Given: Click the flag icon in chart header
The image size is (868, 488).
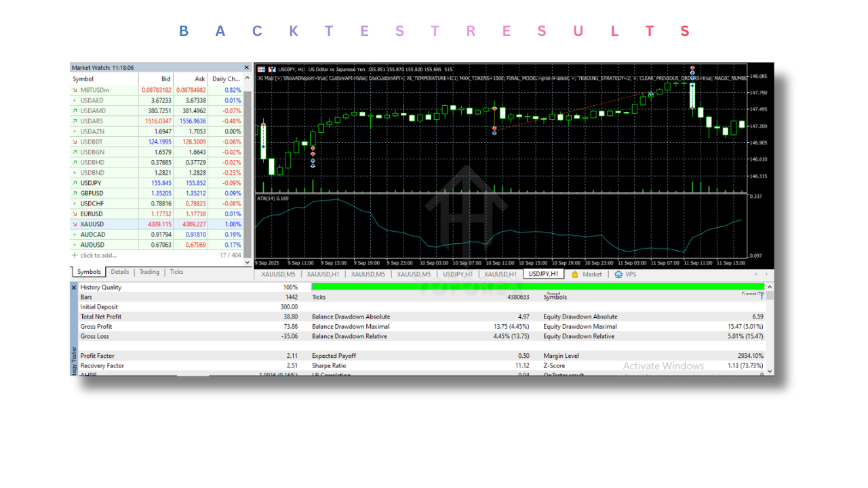Looking at the screenshot, I should point(262,69).
